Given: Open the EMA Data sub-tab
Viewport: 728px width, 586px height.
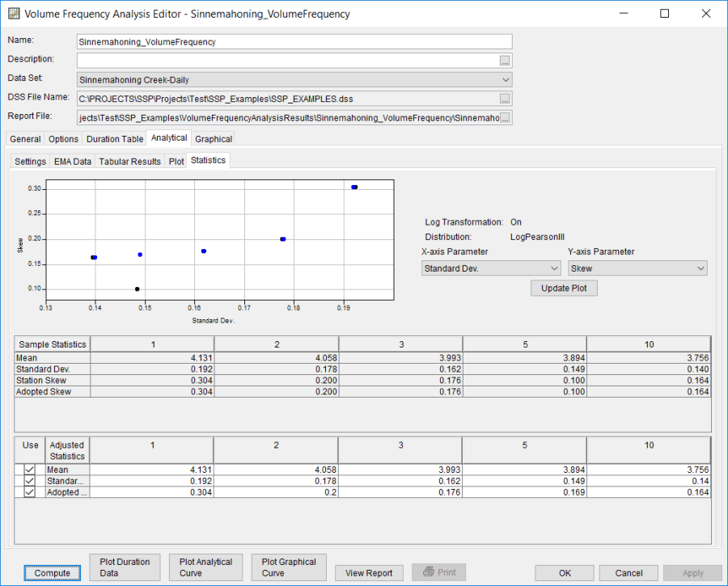Looking at the screenshot, I should point(73,162).
